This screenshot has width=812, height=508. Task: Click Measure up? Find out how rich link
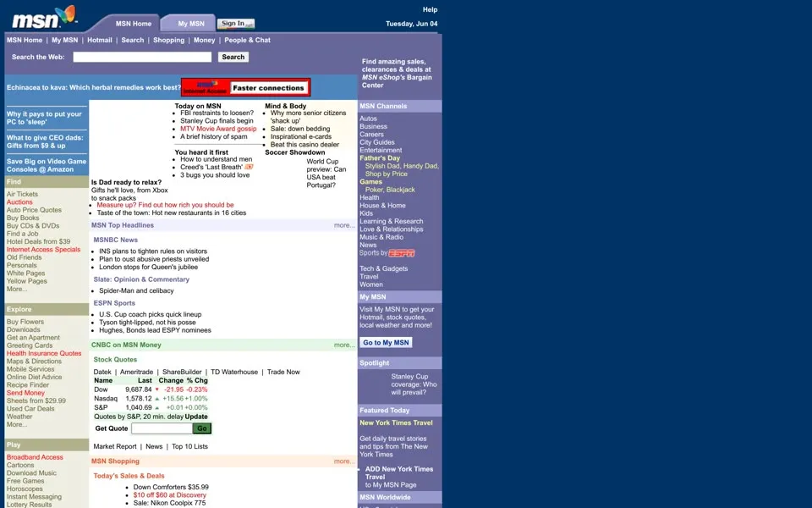[x=165, y=205]
